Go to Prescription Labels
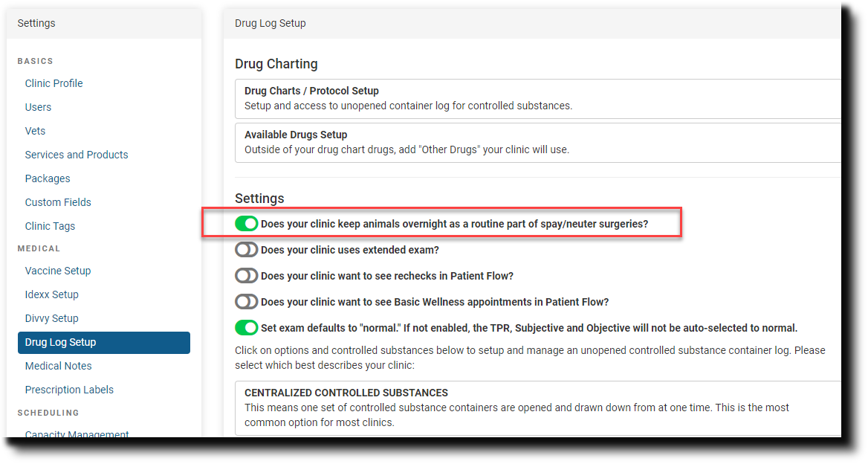This screenshot has height=464, width=868. [x=69, y=390]
